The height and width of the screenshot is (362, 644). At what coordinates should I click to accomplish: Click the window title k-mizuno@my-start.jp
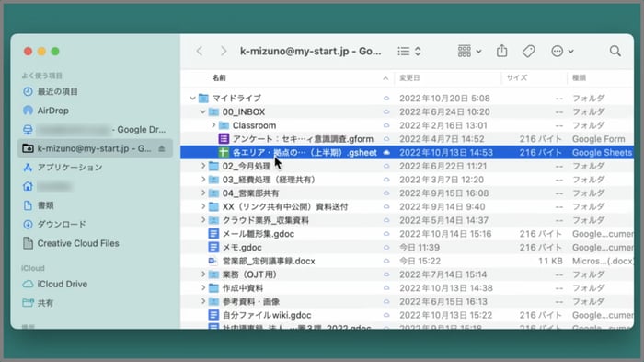(x=310, y=51)
